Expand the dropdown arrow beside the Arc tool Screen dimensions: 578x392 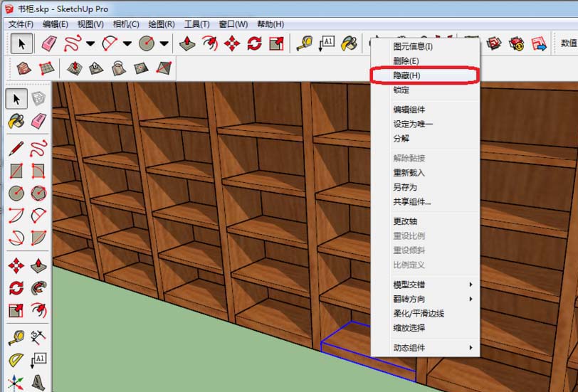[127, 44]
